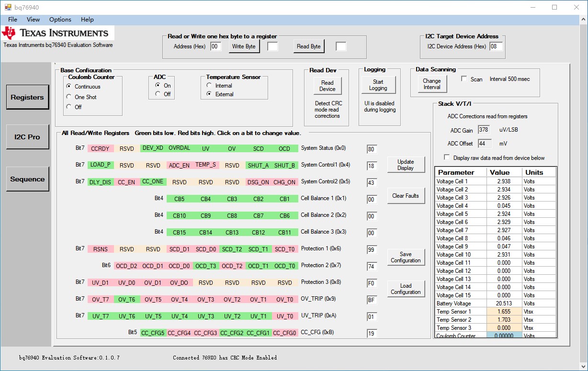This screenshot has width=588, height=371.
Task: Toggle the ADC_EN bit in System Control1
Action: coord(179,165)
